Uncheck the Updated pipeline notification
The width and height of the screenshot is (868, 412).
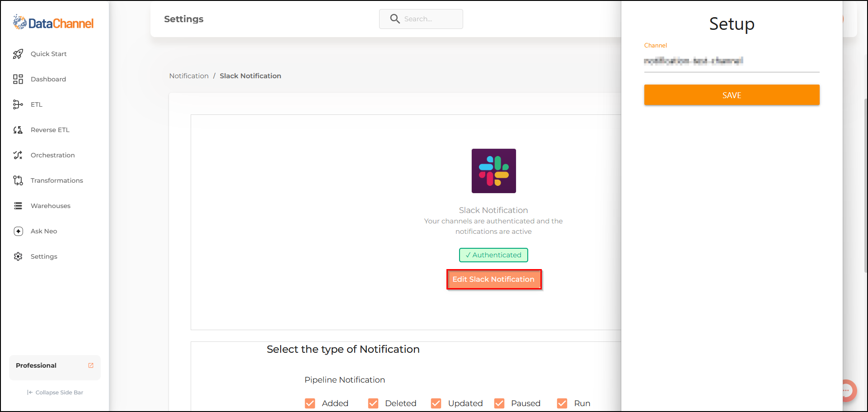pyautogui.click(x=436, y=403)
